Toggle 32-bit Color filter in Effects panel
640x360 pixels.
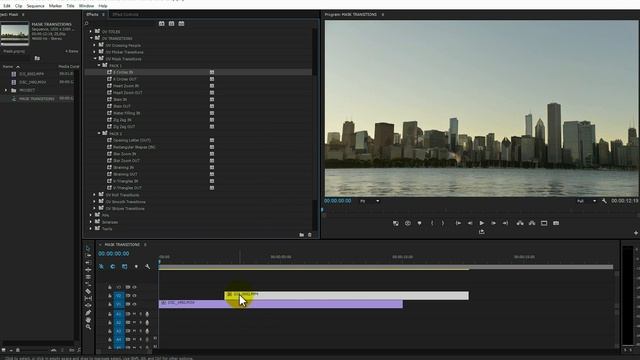tap(171, 24)
